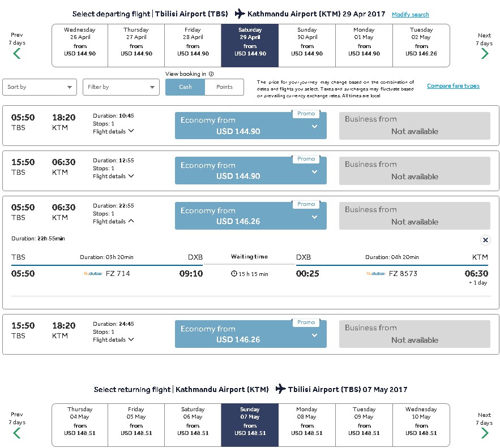Click the selected Saturday 29 April departing tab
Viewport: 500px width, 448px height.
click(x=250, y=46)
